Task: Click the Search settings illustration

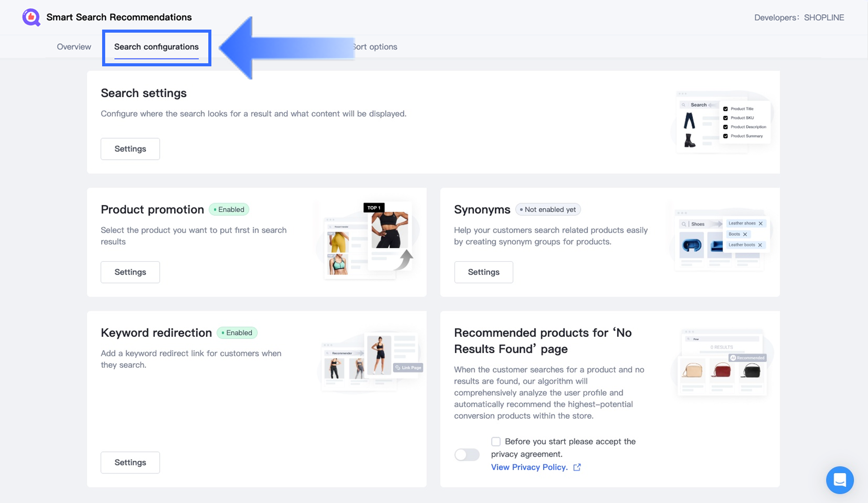Action: tap(722, 121)
